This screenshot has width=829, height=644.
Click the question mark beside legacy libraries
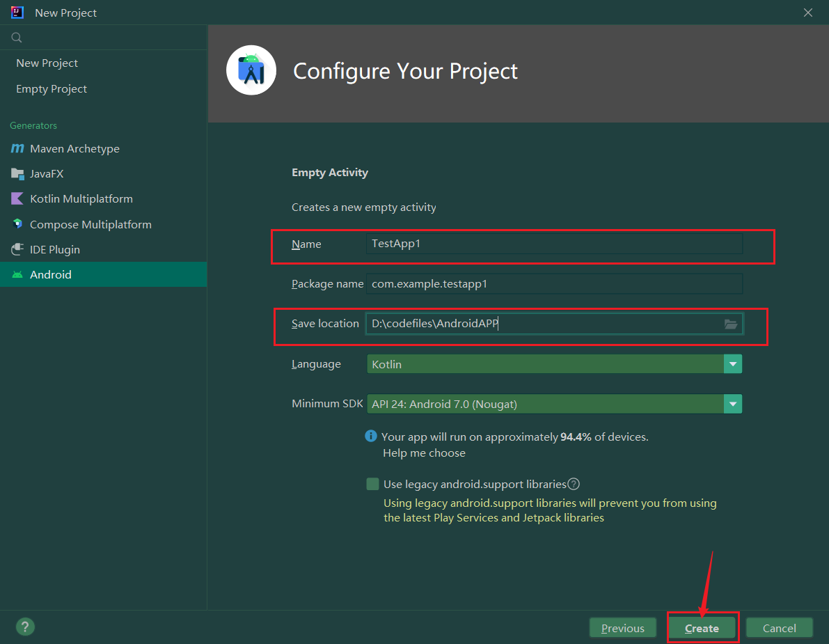click(574, 484)
